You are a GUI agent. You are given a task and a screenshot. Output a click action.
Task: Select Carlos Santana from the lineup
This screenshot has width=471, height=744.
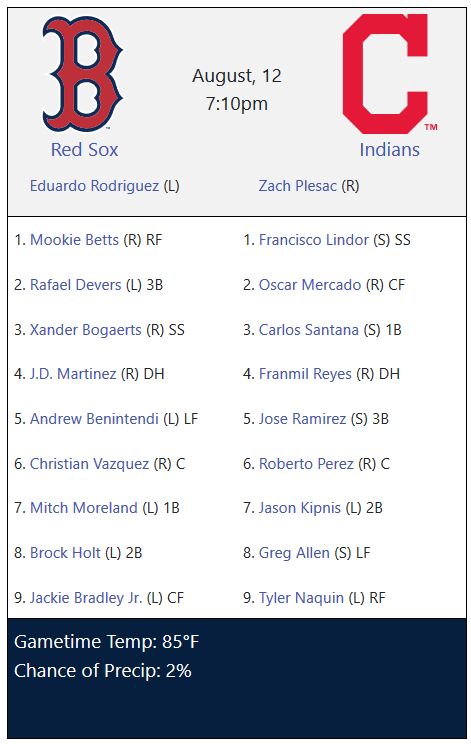pyautogui.click(x=309, y=330)
